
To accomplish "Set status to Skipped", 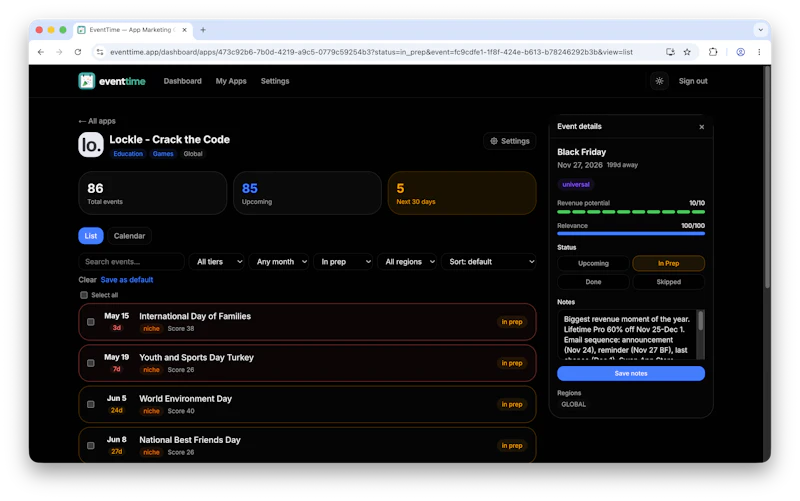I will tap(668, 282).
